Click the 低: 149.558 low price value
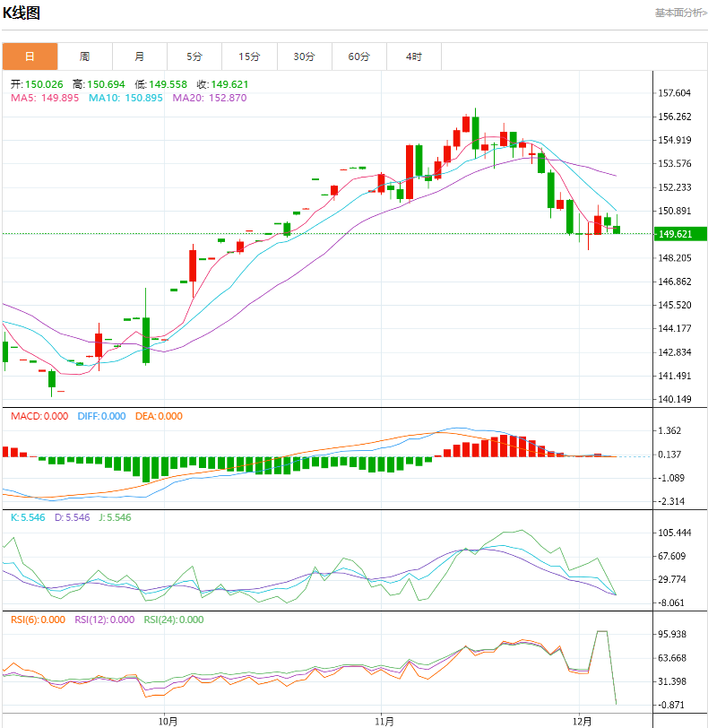Image resolution: width=708 pixels, height=728 pixels. [x=161, y=84]
